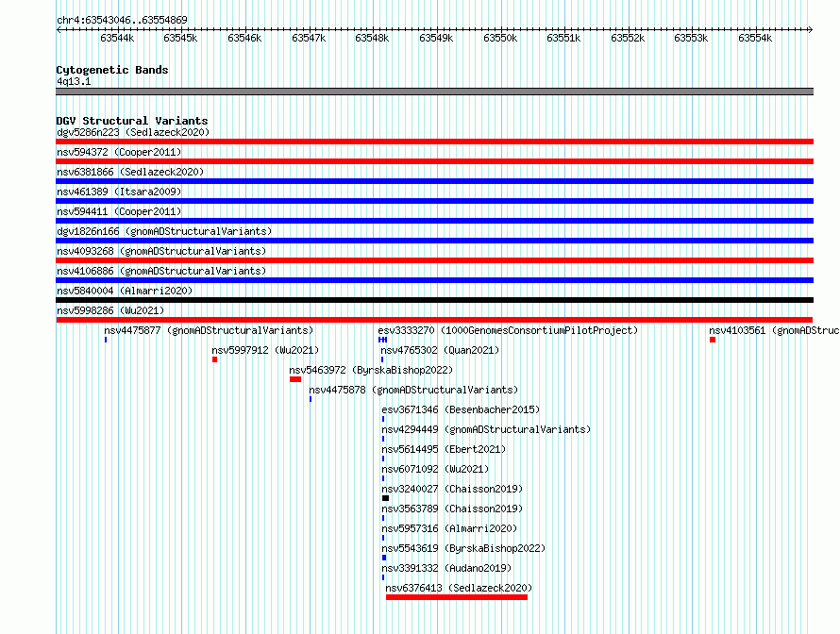Open nsv5463972 (ByrskaBishop2022) label
The image size is (840, 634).
[371, 370]
